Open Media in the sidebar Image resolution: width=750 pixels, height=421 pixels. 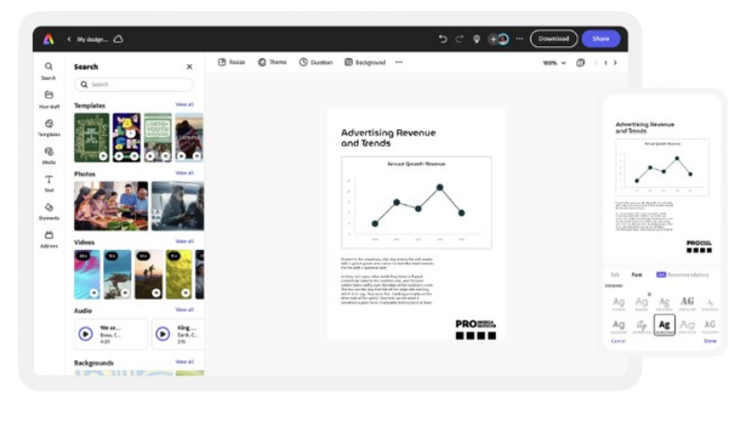pyautogui.click(x=49, y=155)
